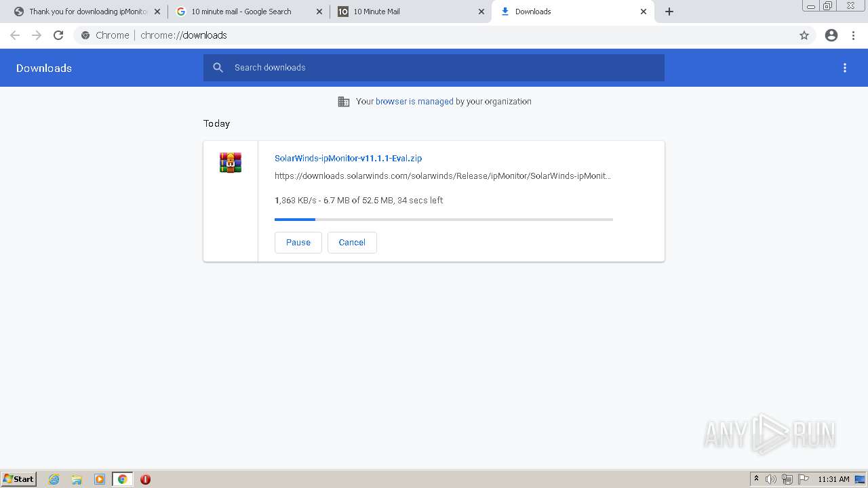Cancel the ipMonitor download
The image size is (868, 488).
(x=352, y=243)
